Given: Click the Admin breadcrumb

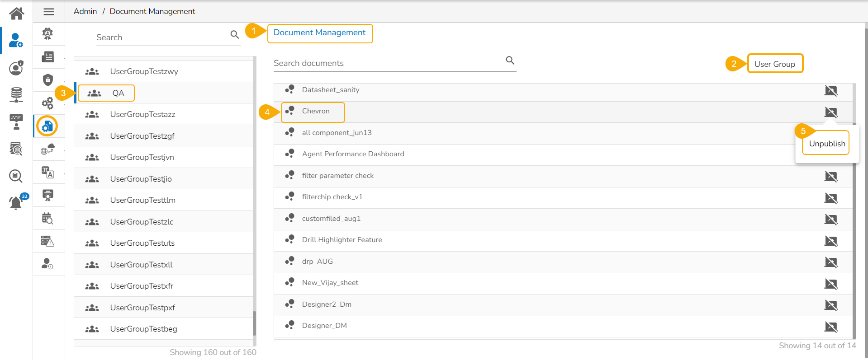Looking at the screenshot, I should pyautogui.click(x=85, y=11).
